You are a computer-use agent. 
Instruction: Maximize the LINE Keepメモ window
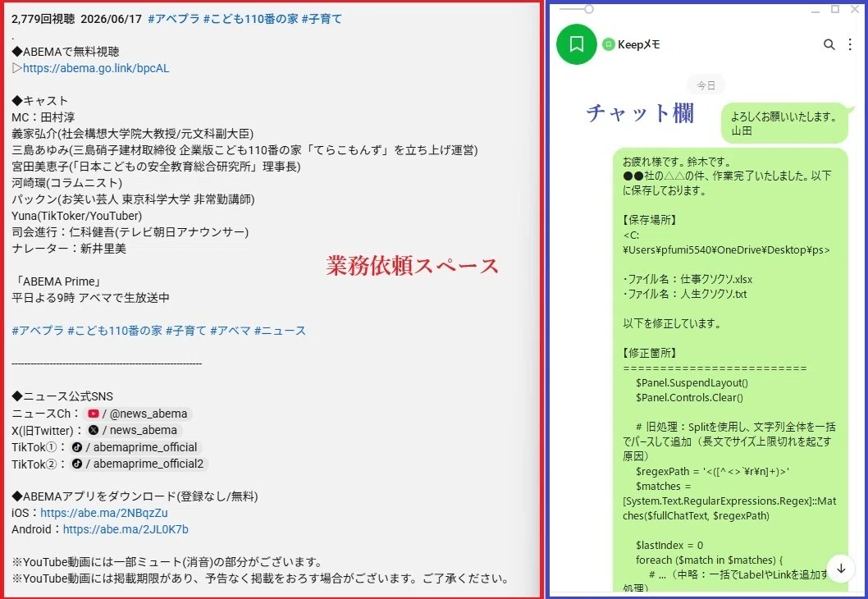click(835, 9)
